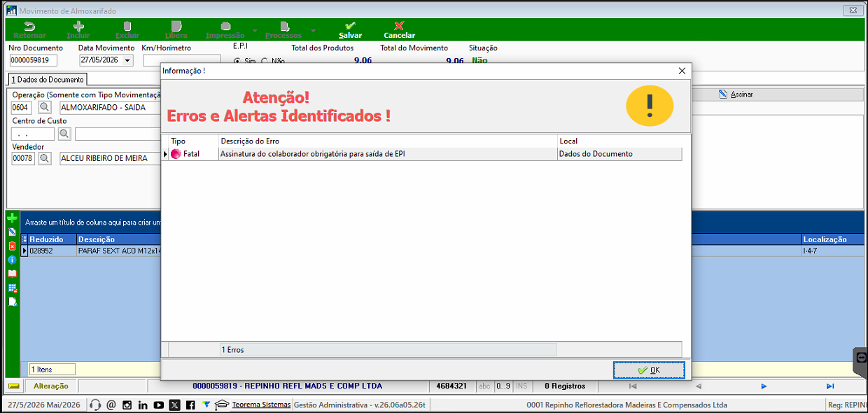Click the 1 Itens counter field
The image size is (868, 413).
pyautogui.click(x=52, y=369)
